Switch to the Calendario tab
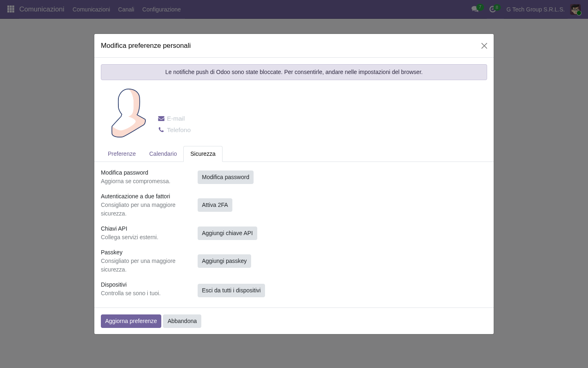588x368 pixels. (163, 154)
